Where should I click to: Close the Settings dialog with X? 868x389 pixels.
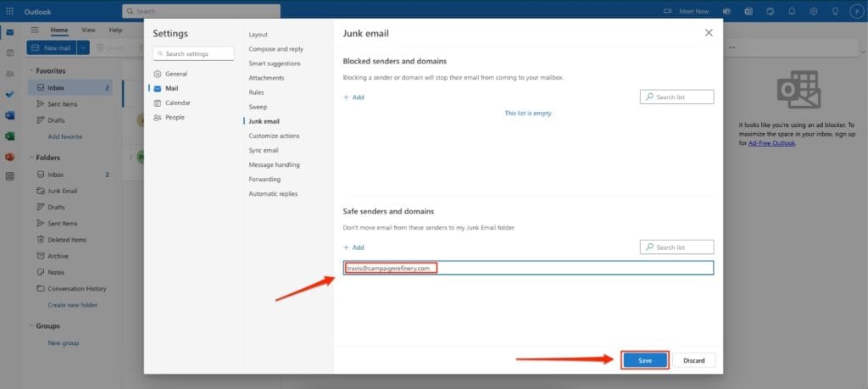(709, 33)
